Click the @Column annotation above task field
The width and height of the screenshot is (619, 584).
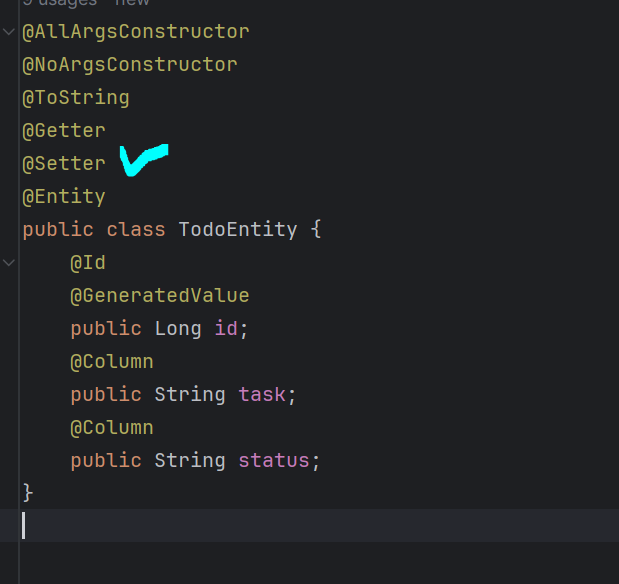(x=112, y=361)
